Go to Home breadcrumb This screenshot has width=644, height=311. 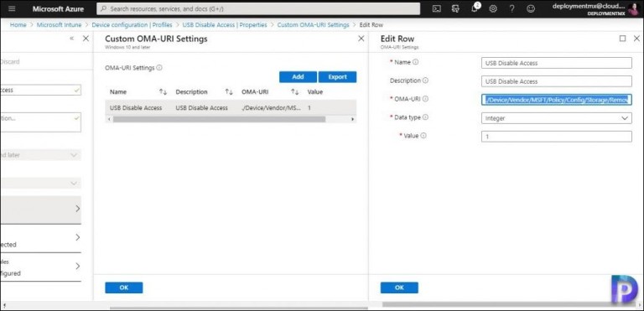point(18,25)
